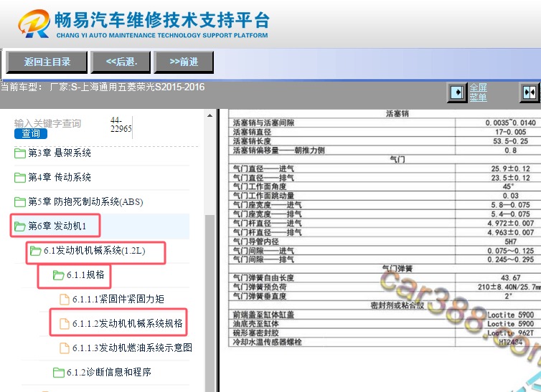Click the 44-22965 number text
This screenshot has height=392, width=541.
click(x=121, y=125)
